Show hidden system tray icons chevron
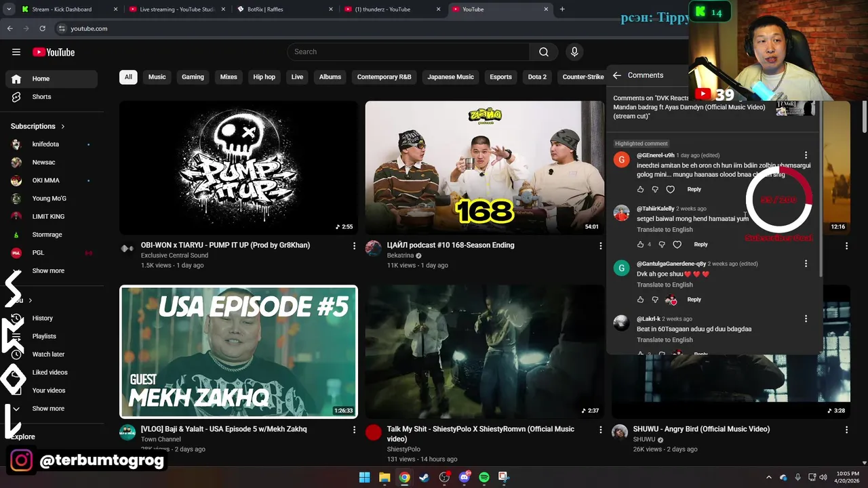Screen dimensions: 868x488 coord(769,477)
